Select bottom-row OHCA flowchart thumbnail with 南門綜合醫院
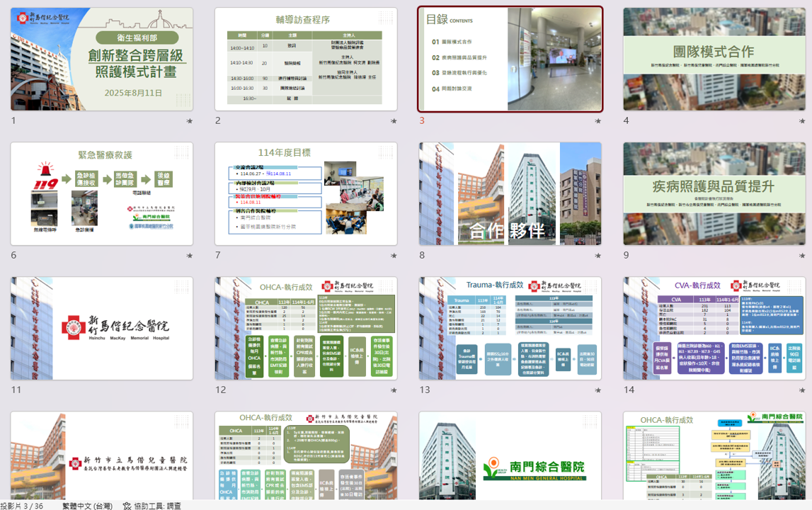This screenshot has width=812, height=510. (x=714, y=455)
